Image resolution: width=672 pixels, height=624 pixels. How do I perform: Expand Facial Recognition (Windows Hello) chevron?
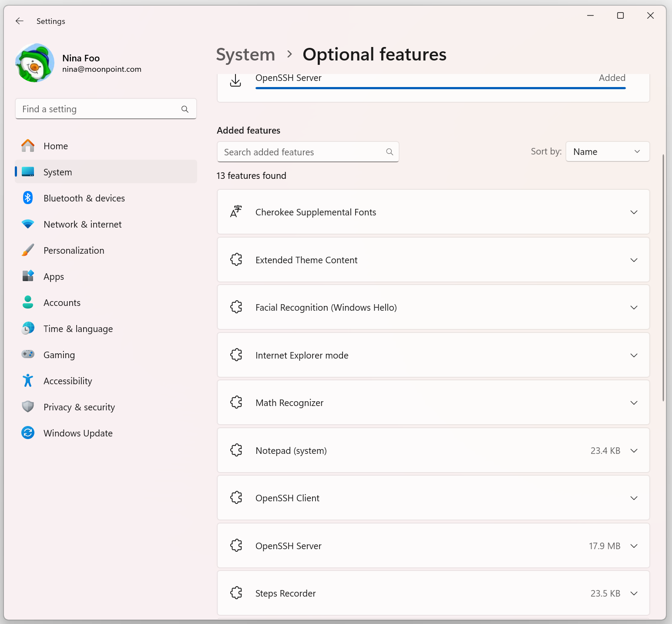click(634, 307)
